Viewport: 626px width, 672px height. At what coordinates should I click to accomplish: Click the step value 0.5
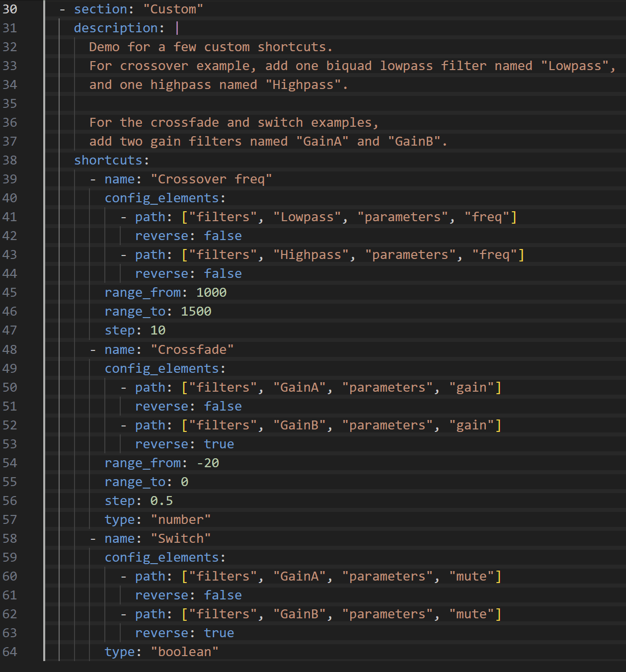161,501
